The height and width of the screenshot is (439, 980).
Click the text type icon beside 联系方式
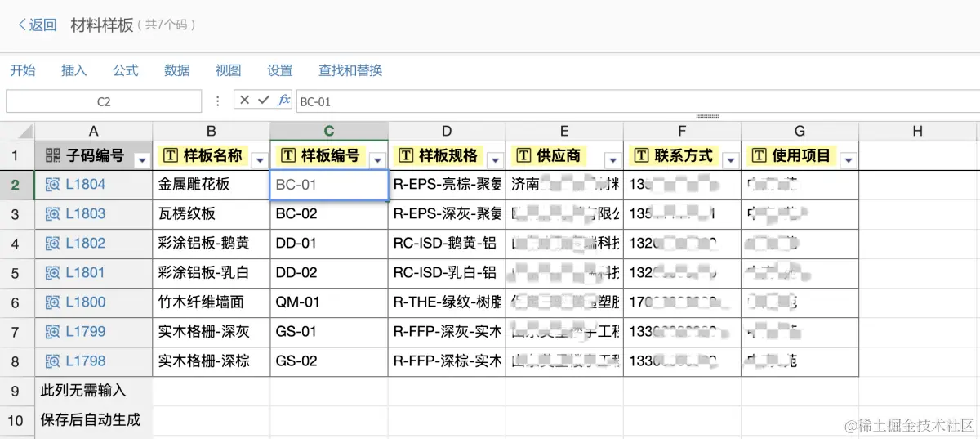(641, 155)
